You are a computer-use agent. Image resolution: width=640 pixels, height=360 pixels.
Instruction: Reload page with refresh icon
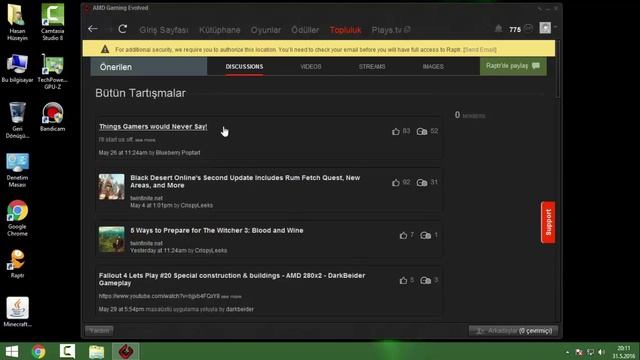point(122,29)
